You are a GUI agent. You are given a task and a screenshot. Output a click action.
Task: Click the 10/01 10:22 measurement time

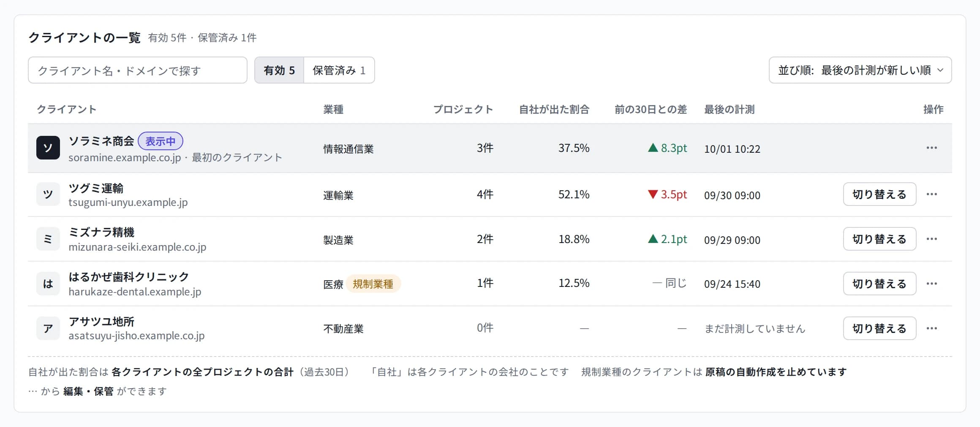click(732, 149)
